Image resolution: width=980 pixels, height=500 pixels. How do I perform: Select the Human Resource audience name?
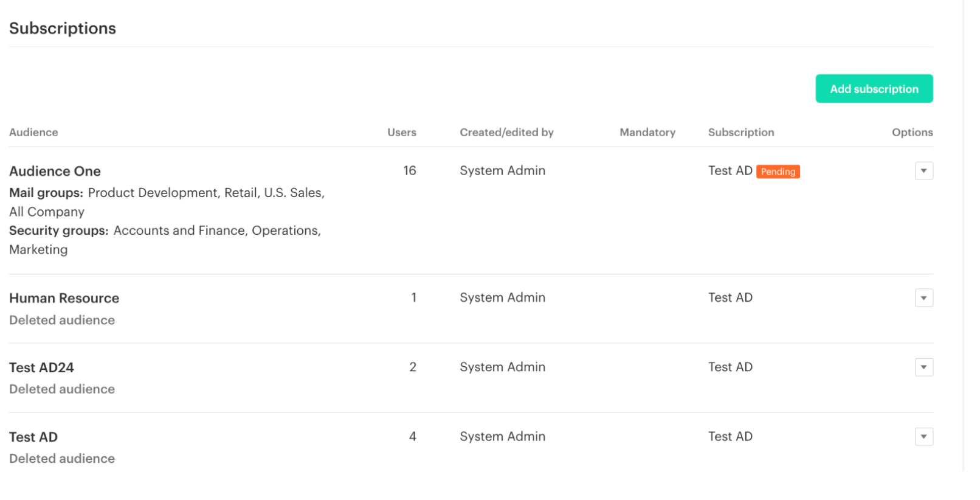64,298
